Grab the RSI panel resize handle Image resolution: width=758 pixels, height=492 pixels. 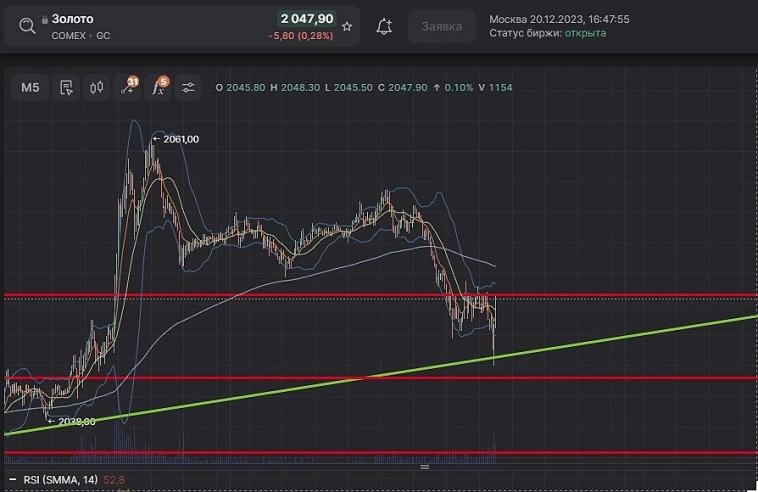424,467
